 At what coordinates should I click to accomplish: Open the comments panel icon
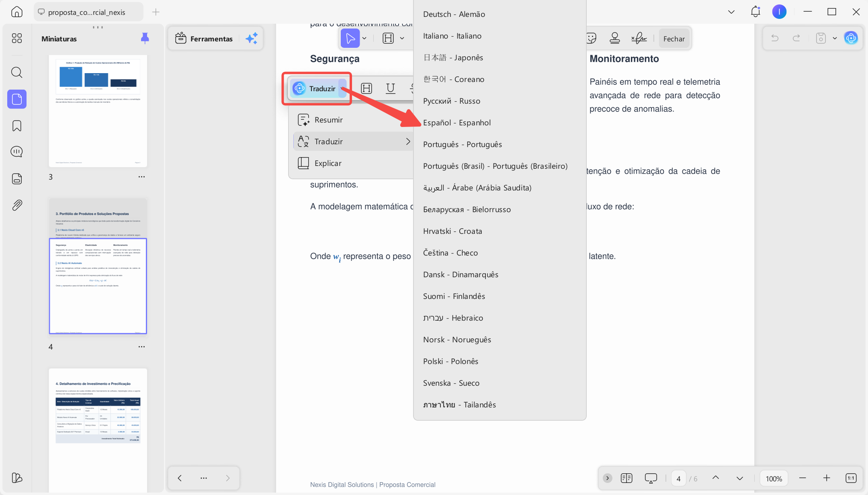[x=16, y=151]
